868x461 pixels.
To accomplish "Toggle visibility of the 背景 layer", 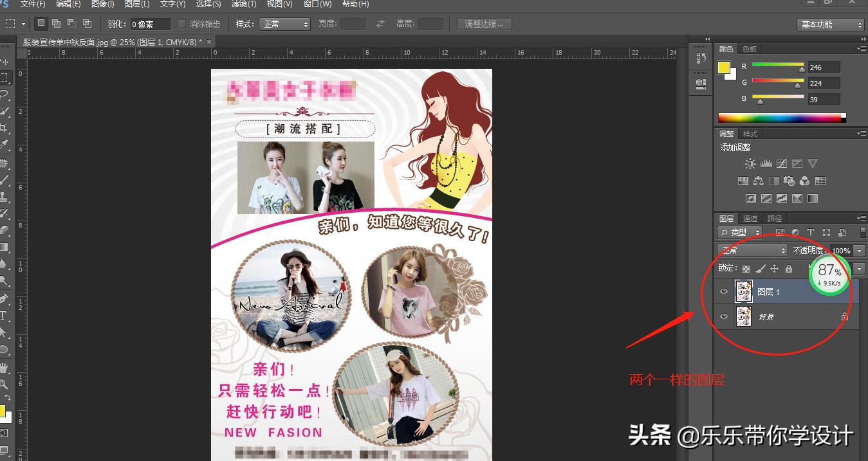I will (x=724, y=316).
